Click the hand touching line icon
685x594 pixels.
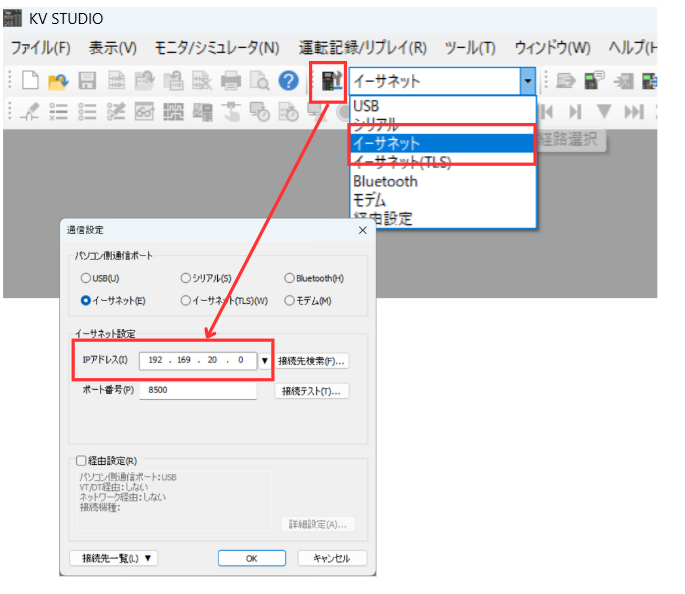(231, 112)
